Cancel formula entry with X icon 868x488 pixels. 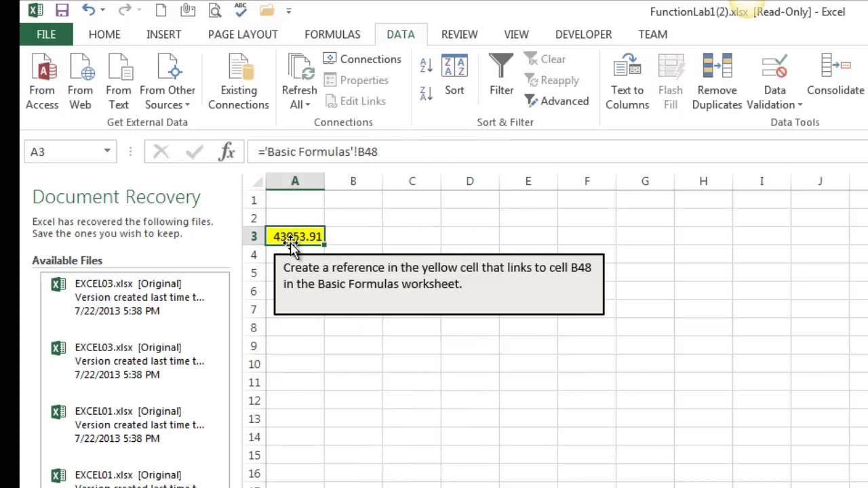pos(161,152)
